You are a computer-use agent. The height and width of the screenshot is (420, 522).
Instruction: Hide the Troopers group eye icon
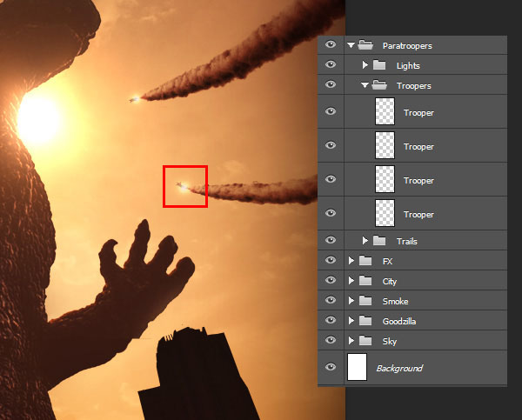331,84
